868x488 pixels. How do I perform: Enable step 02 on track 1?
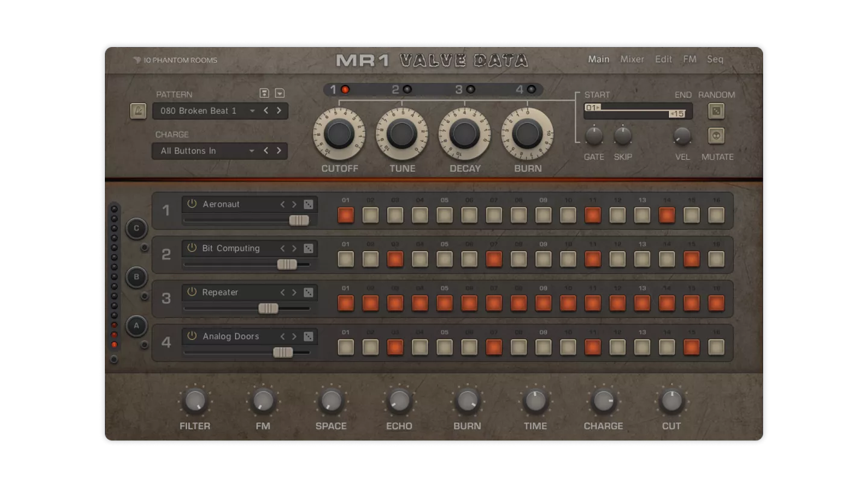tap(370, 215)
